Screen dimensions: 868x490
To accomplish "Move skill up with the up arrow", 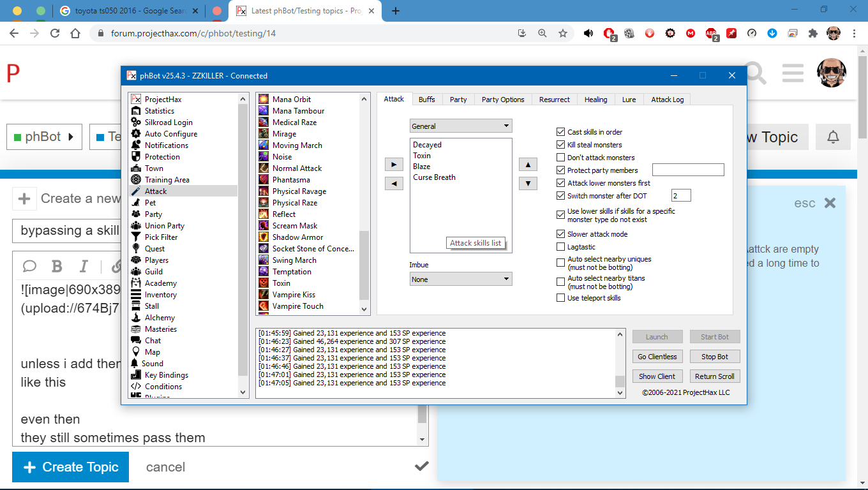I will [x=527, y=165].
